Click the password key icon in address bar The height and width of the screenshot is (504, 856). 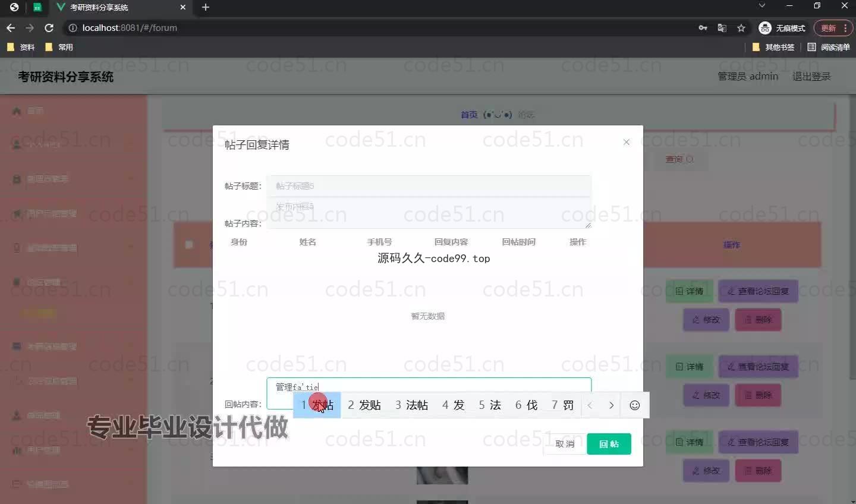[x=703, y=28]
